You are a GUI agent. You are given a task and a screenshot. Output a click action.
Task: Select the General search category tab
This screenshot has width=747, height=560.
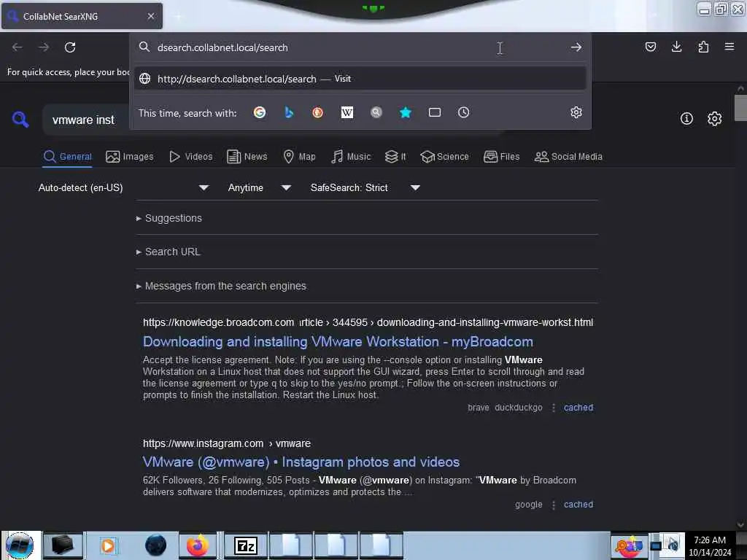[x=67, y=157]
